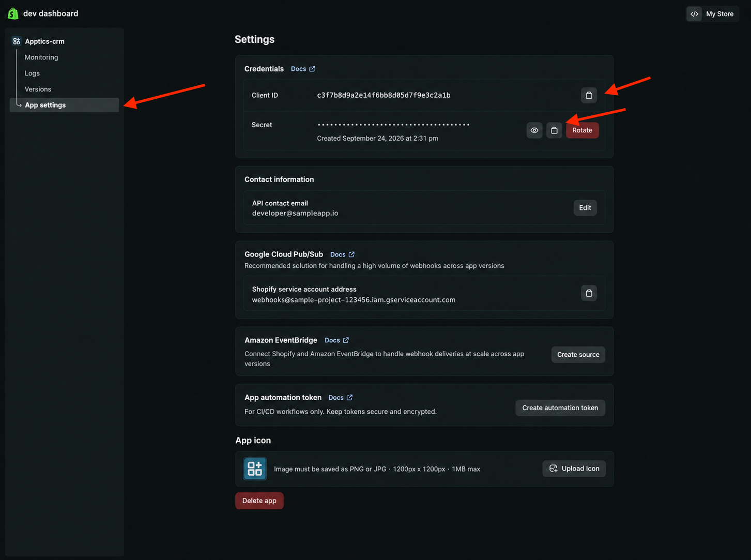This screenshot has width=751, height=560.
Task: Create an Amazon EventBridge source
Action: click(x=578, y=355)
